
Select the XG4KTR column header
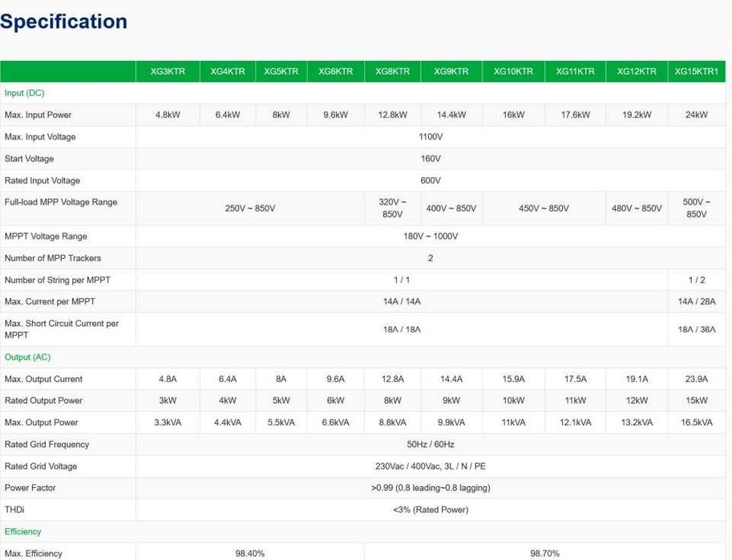click(x=228, y=71)
